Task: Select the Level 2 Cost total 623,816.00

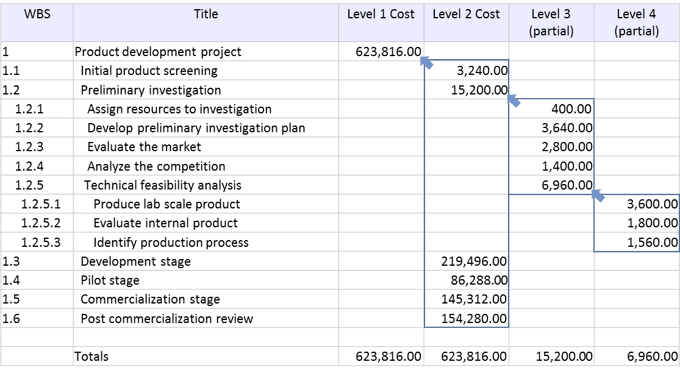Action: tap(466, 357)
